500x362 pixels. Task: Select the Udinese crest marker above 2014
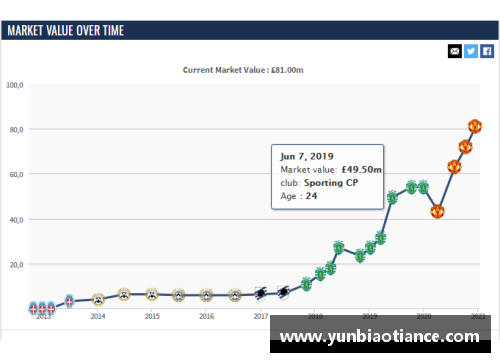(98, 299)
